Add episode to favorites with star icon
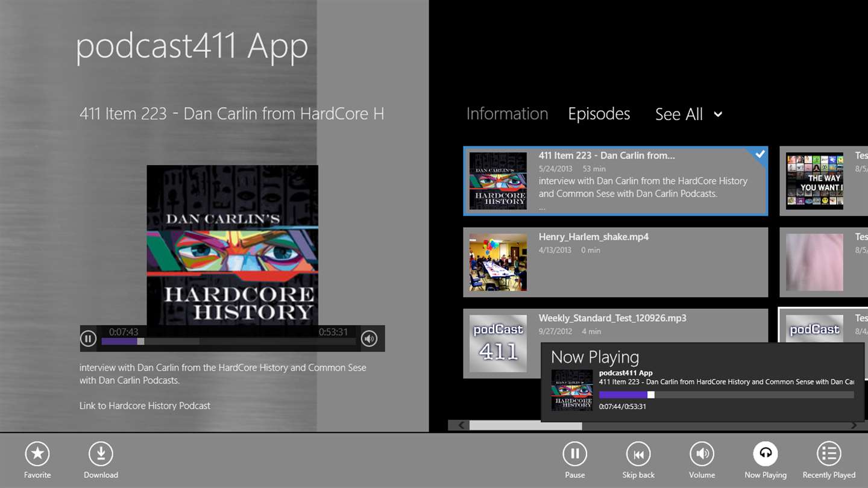 pyautogui.click(x=37, y=454)
